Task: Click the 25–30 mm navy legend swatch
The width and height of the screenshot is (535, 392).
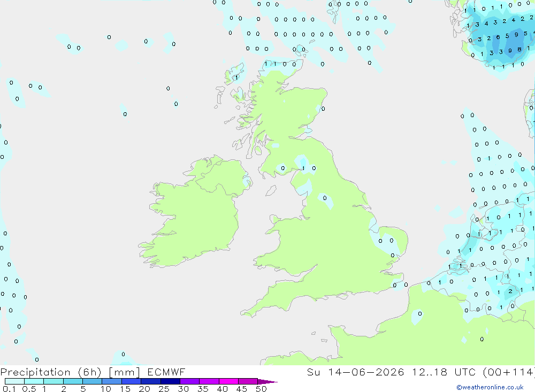Action: coord(170,381)
